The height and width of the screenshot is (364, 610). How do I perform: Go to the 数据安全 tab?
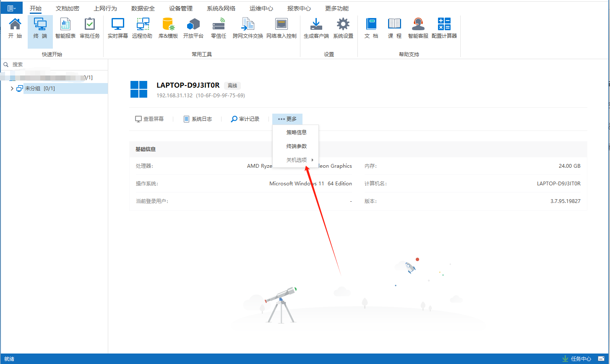pyautogui.click(x=143, y=8)
